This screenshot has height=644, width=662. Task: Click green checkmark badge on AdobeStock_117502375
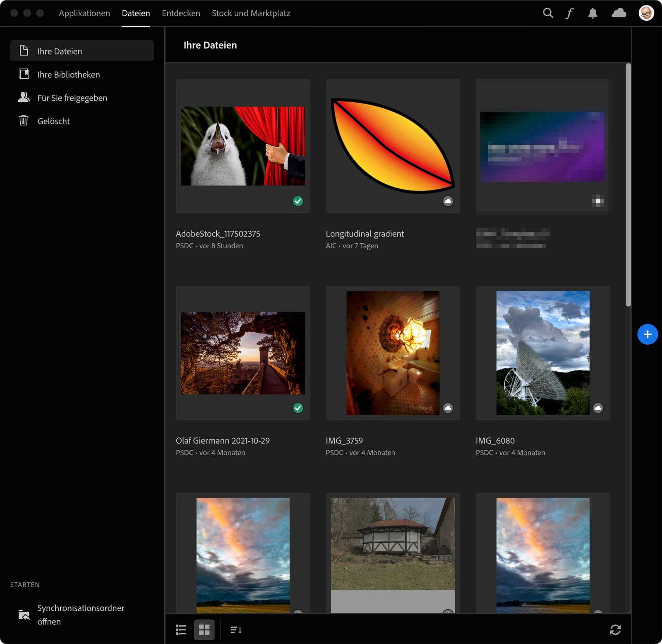(298, 201)
